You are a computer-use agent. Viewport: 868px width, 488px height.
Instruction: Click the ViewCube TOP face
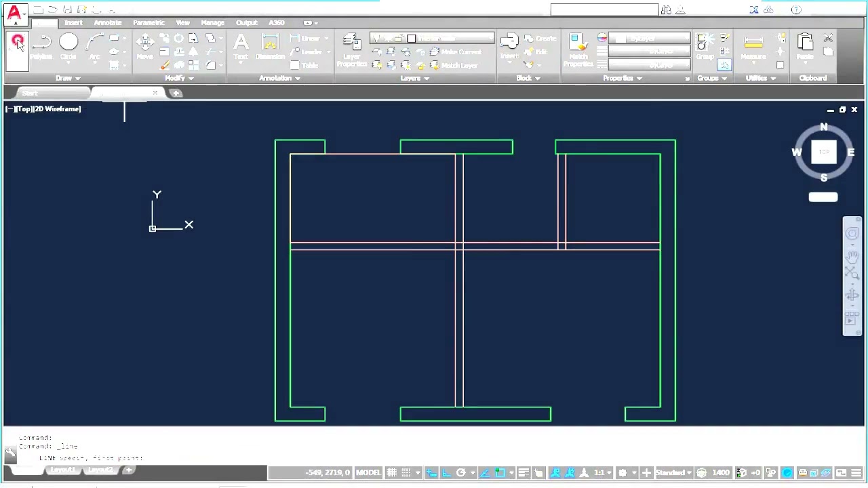pos(823,152)
